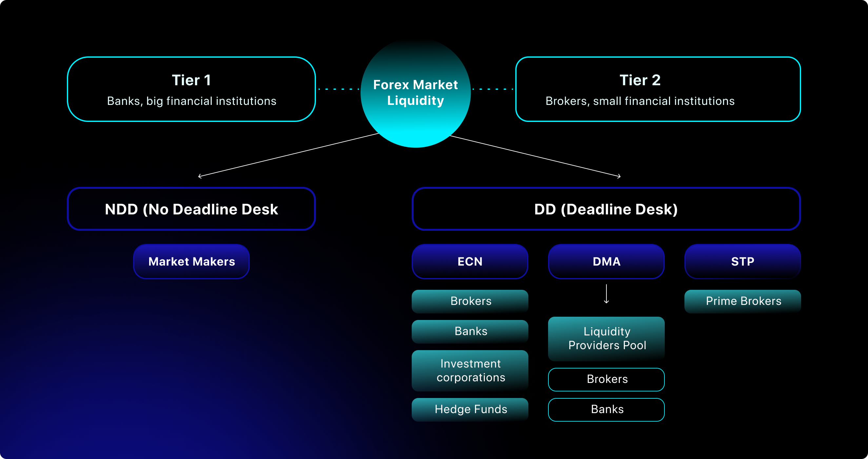Click Brokers beneath Liquidity Providers Pool
This screenshot has height=459, width=868.
[606, 379]
